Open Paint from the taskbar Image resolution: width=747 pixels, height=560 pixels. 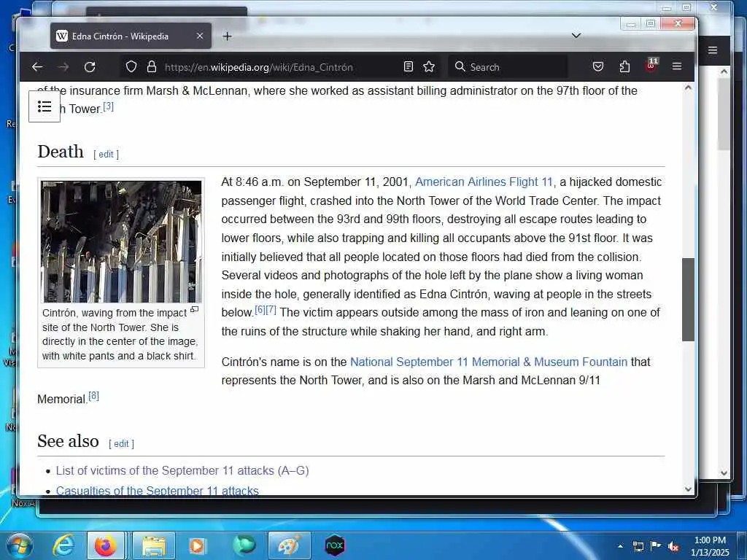(x=289, y=545)
